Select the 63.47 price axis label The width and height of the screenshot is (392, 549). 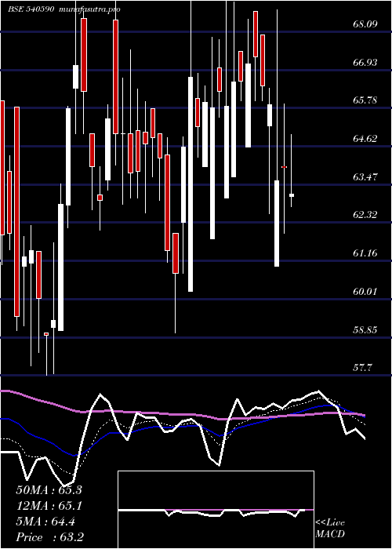click(x=365, y=176)
